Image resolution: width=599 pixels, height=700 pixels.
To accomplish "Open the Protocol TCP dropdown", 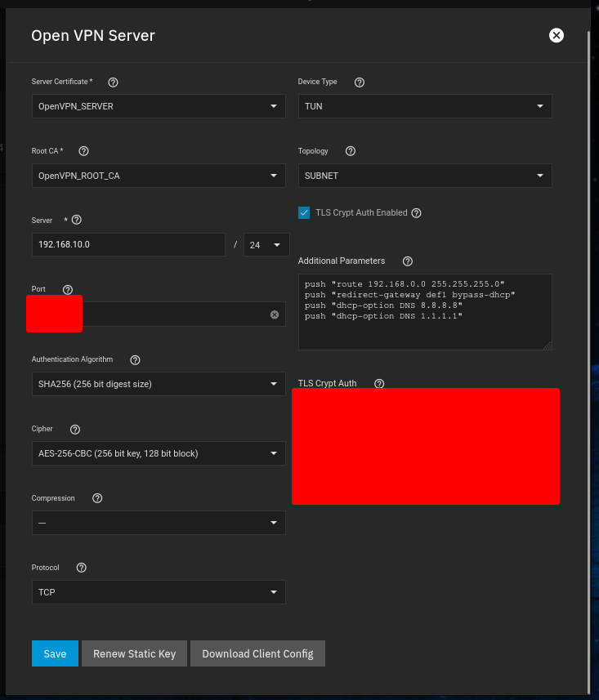I will [x=159, y=592].
